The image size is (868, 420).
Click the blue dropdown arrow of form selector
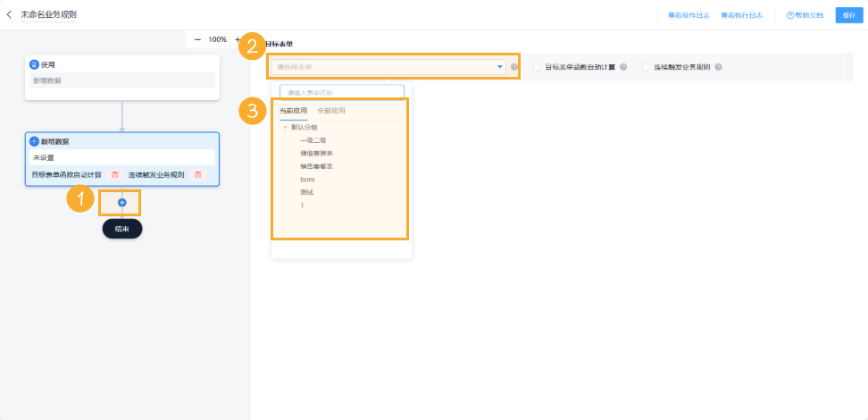point(500,67)
